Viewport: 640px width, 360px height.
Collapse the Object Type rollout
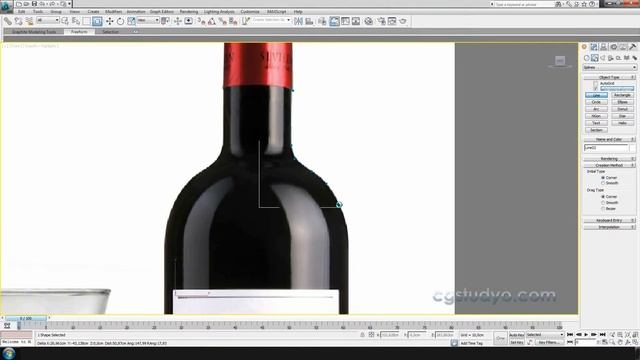coord(609,77)
